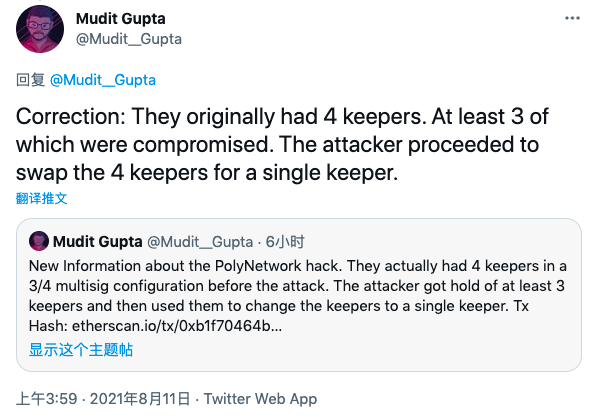
Task: Click the 2021年8月11日 date stamp
Action: (x=139, y=399)
